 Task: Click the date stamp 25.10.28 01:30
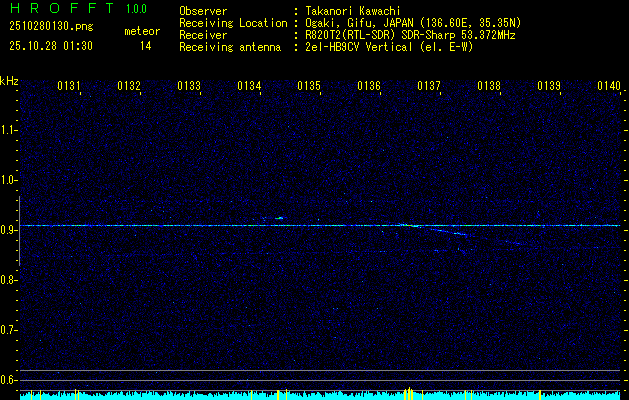click(51, 46)
